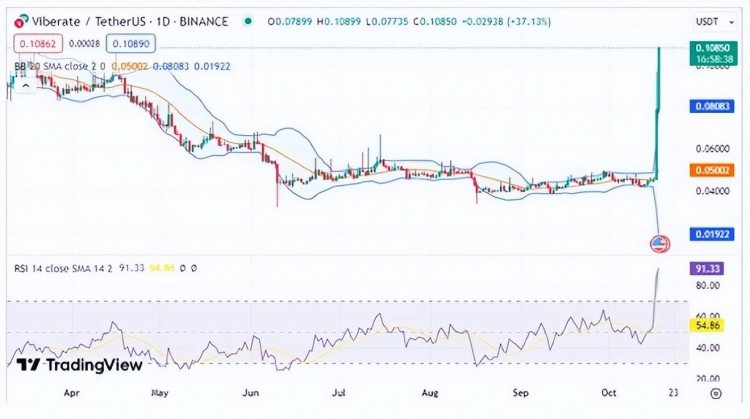Click the Sep date axis label
The width and height of the screenshot is (750, 419).
(x=520, y=393)
